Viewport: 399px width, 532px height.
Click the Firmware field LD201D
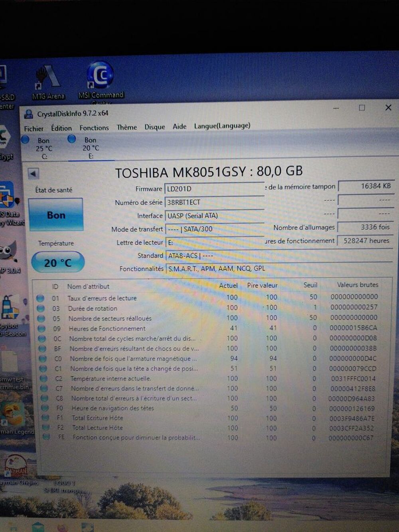[215, 189]
